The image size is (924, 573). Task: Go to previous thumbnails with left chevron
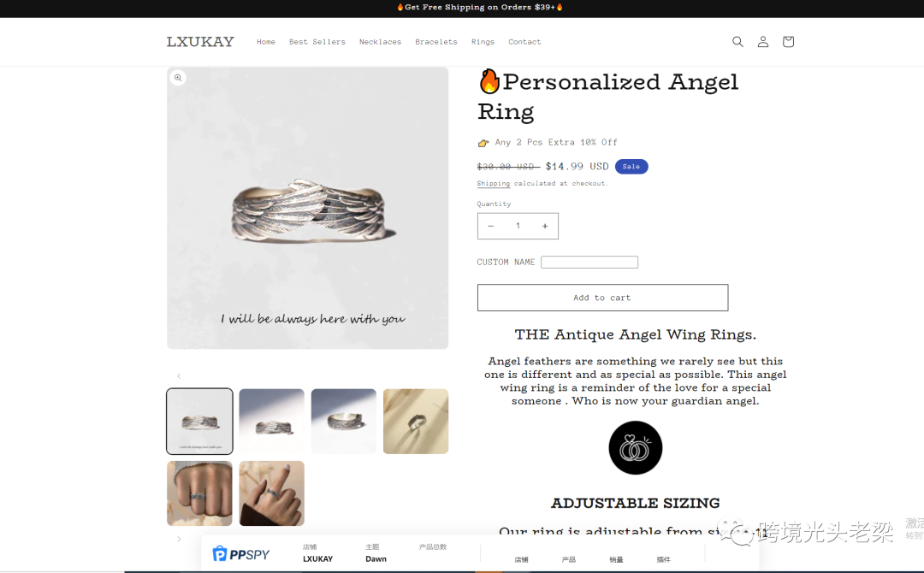point(179,375)
